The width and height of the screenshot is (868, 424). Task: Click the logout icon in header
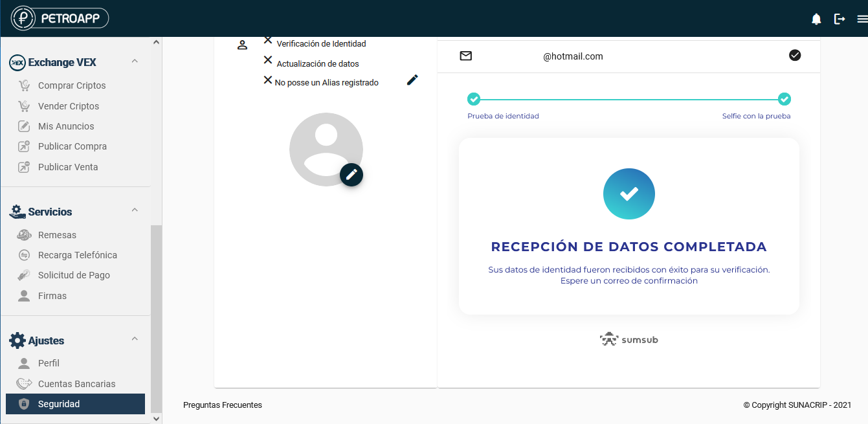[840, 19]
